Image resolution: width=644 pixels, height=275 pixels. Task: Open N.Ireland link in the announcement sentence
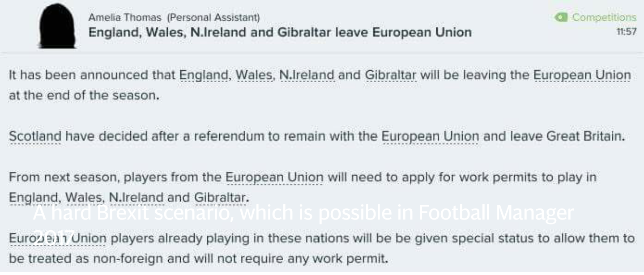(x=307, y=75)
